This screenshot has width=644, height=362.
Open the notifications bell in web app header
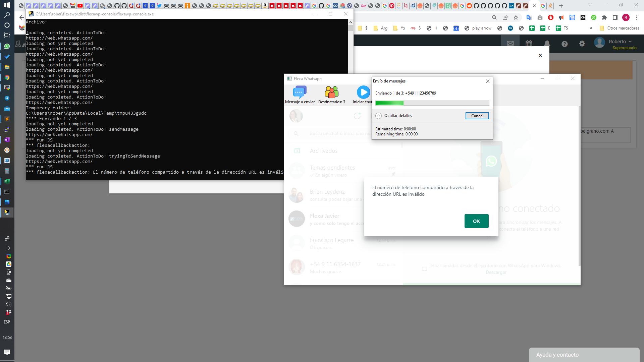547,44
